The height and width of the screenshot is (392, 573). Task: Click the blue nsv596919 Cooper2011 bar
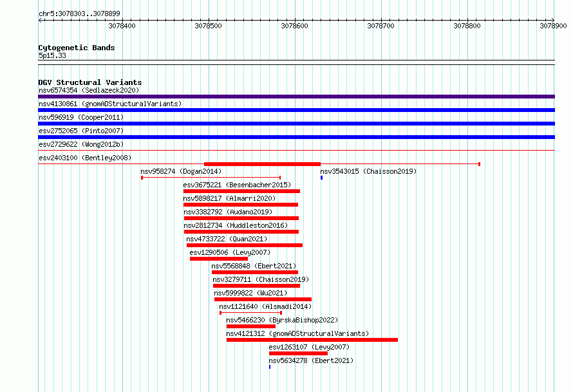pos(296,124)
